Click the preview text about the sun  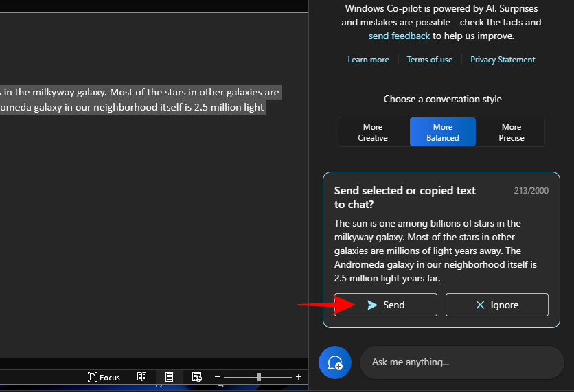tap(435, 251)
